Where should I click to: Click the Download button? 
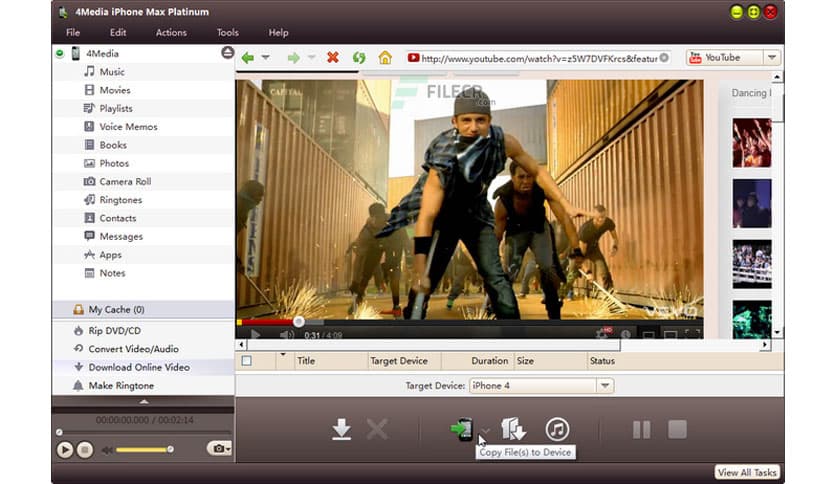coord(341,429)
